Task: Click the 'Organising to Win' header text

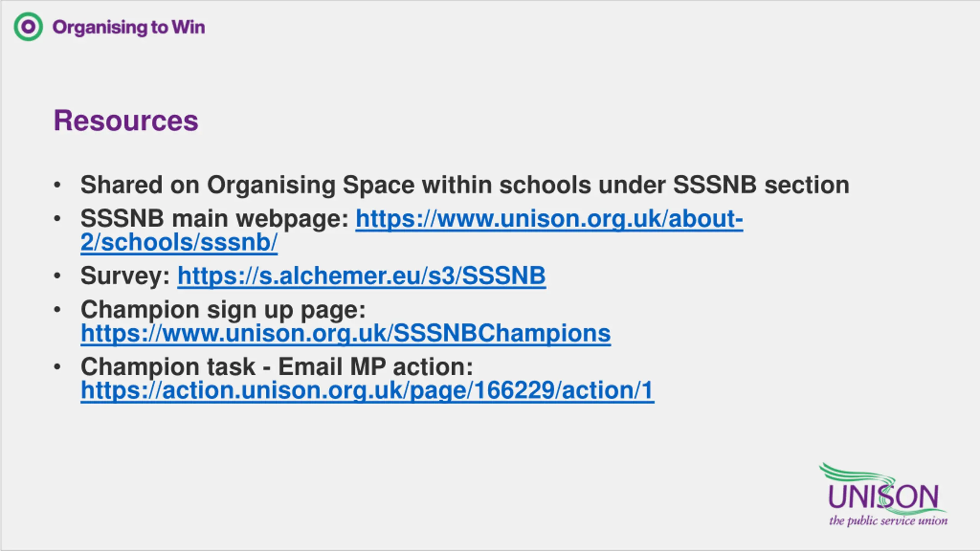Action: click(x=129, y=28)
